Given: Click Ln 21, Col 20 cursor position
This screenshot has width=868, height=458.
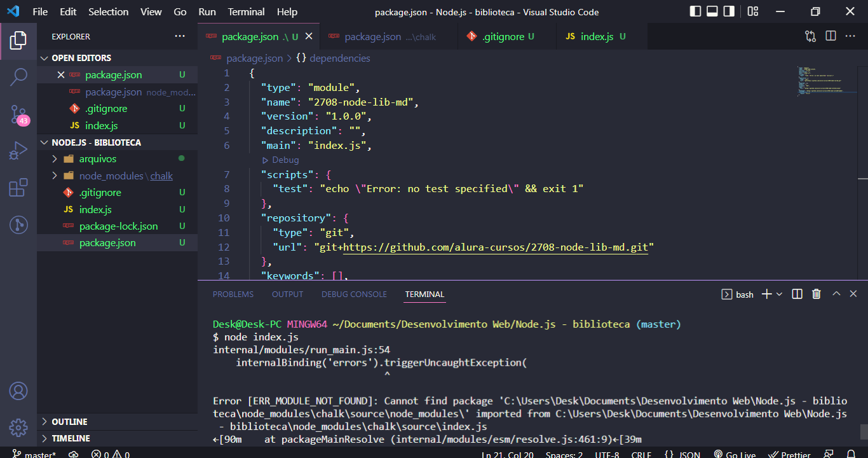Looking at the screenshot, I should coord(507,454).
